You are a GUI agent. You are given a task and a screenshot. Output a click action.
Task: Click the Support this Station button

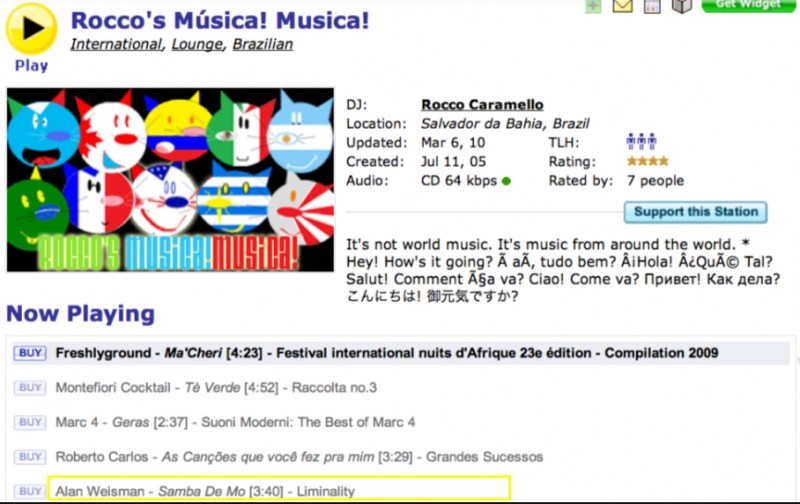coord(696,212)
